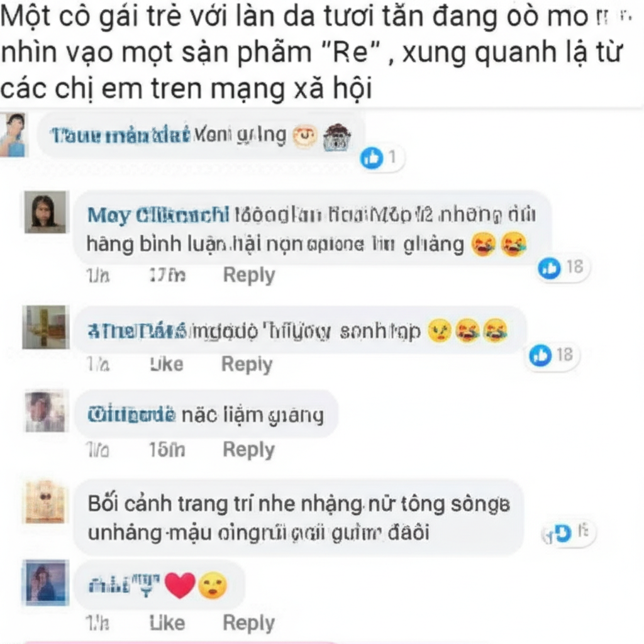
Task: Reply to the nãc liậm giàng comment
Action: click(x=248, y=449)
